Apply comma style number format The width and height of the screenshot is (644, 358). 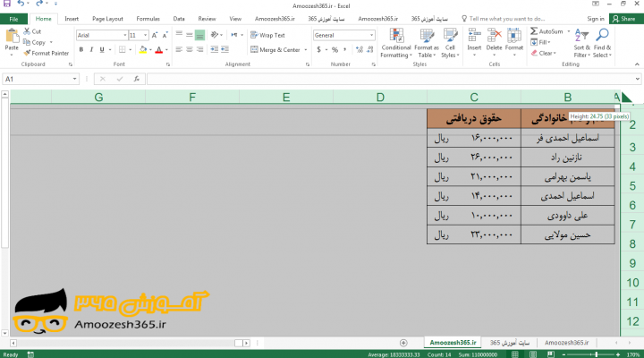(x=345, y=50)
